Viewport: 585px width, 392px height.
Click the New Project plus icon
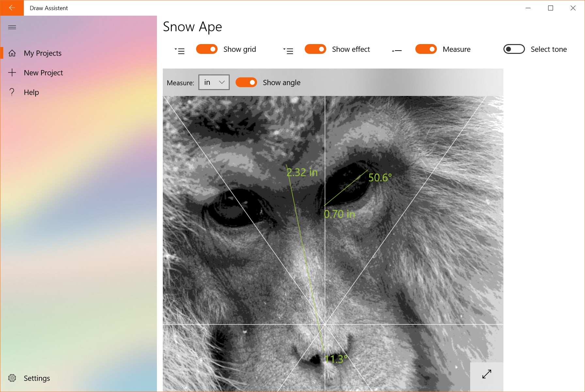[12, 72]
